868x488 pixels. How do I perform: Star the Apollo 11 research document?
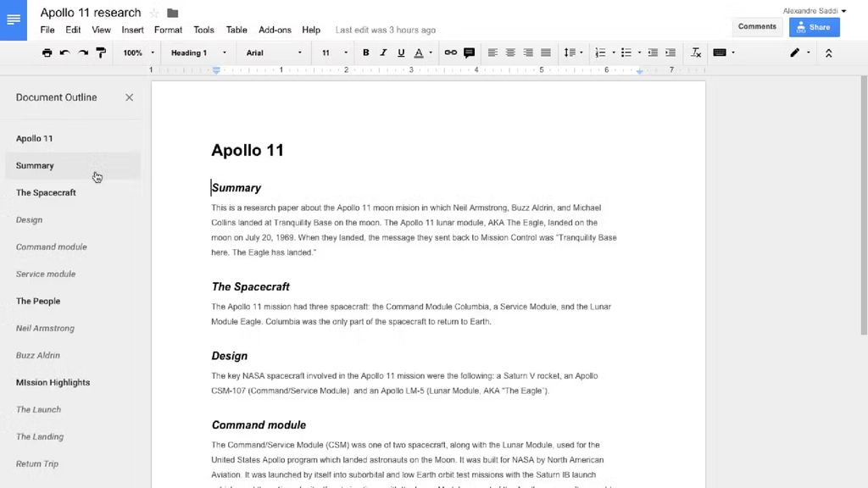pos(153,12)
